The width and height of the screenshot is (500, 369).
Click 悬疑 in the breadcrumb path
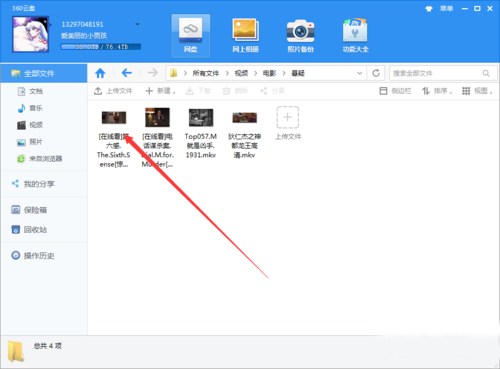tap(298, 73)
